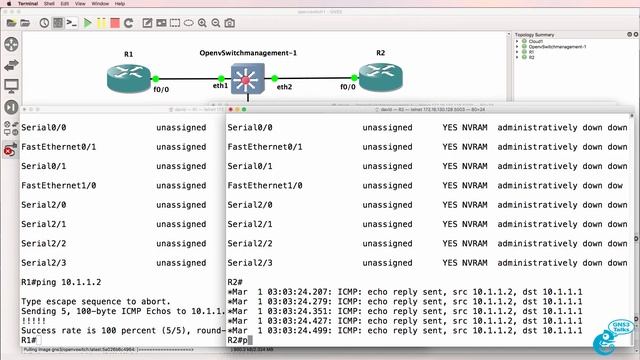Click 'Success rate is 100 percent' line

coord(123,331)
